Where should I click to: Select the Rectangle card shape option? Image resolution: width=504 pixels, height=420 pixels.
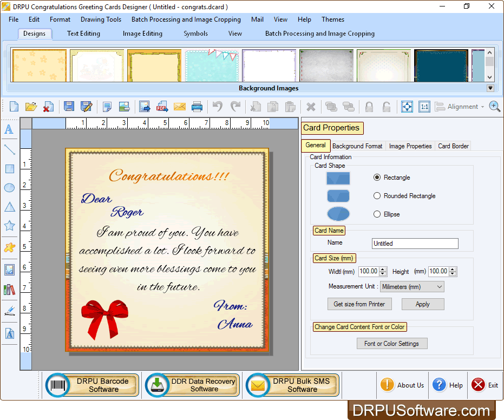[x=377, y=178]
